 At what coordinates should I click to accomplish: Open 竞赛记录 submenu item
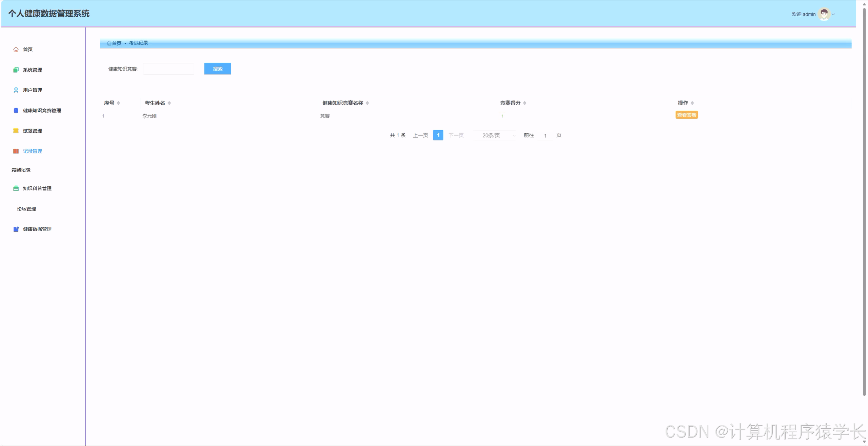click(x=21, y=170)
